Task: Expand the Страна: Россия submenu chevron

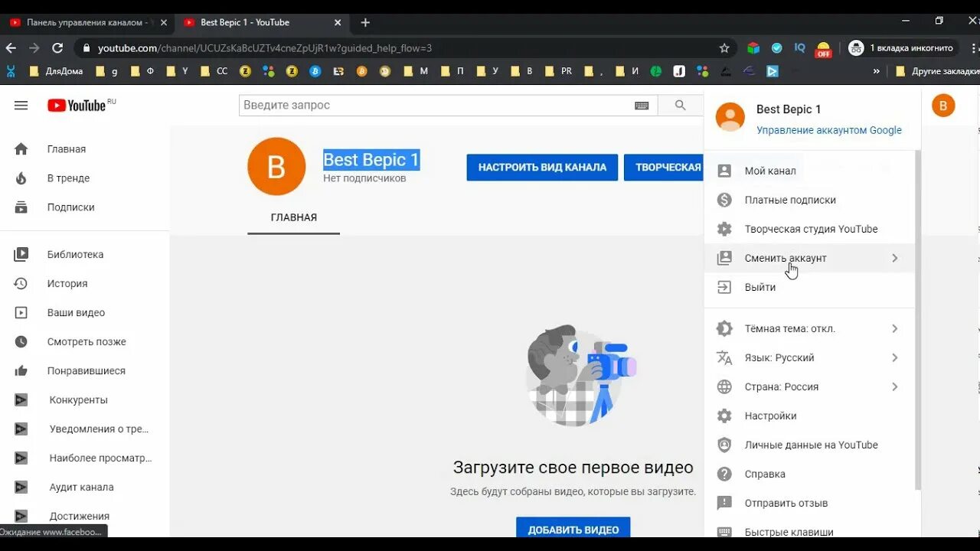Action: [x=894, y=386]
